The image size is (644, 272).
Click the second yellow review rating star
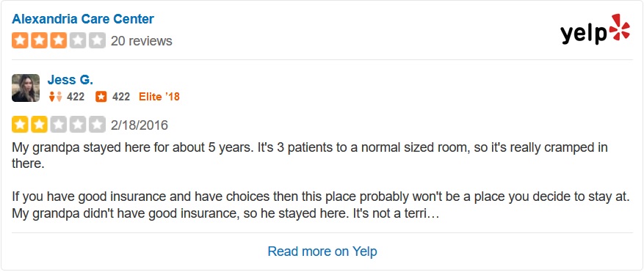(39, 125)
